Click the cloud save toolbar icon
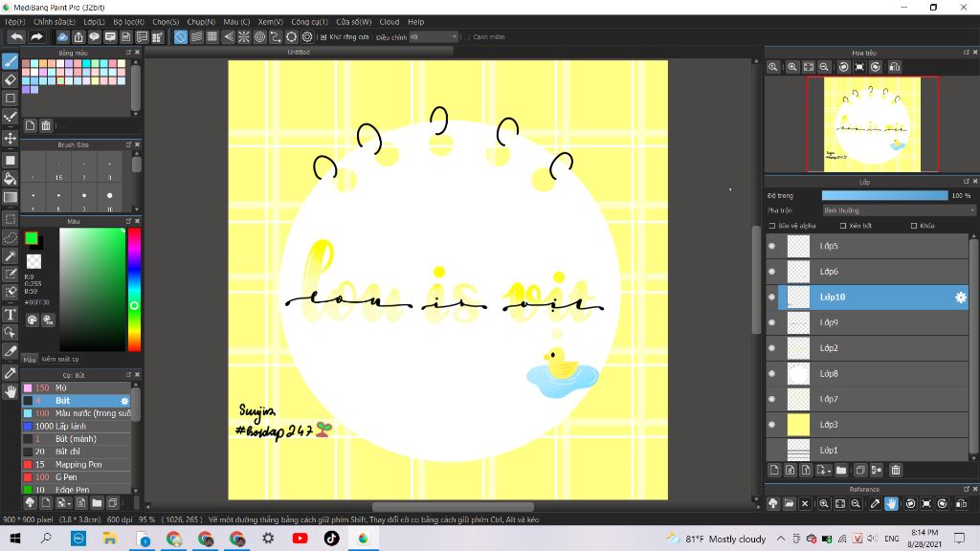 (62, 37)
